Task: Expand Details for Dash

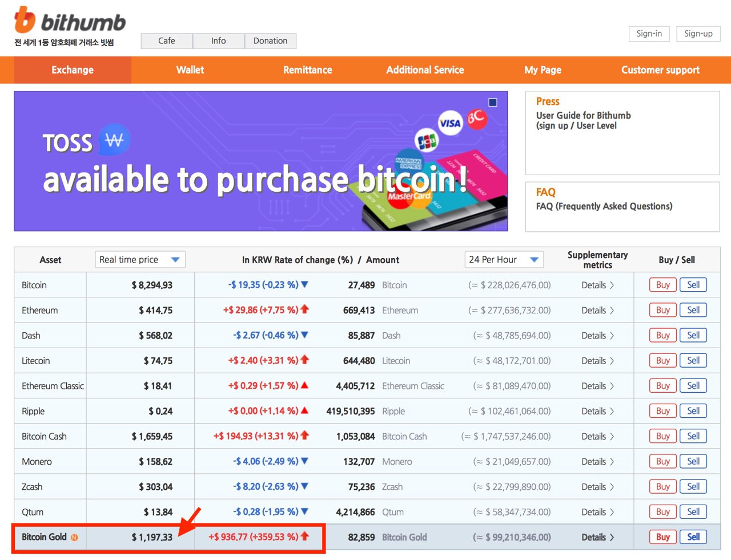Action: 597,336
